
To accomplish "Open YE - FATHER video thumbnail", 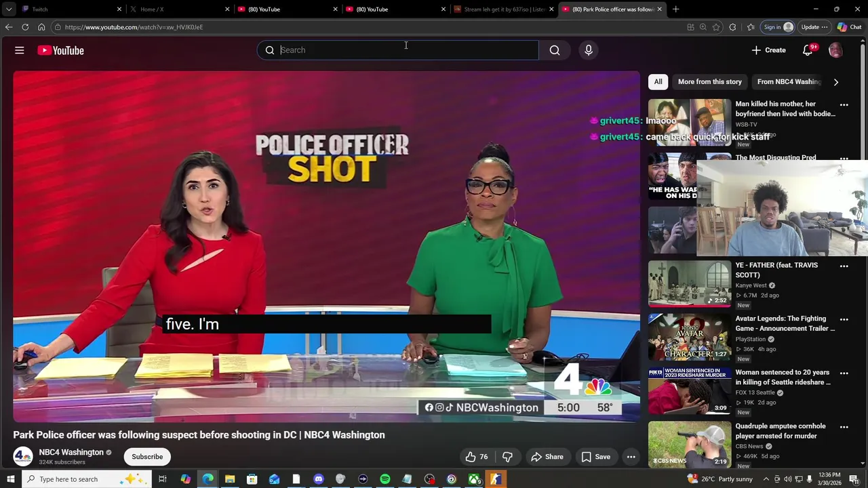I will (x=690, y=284).
